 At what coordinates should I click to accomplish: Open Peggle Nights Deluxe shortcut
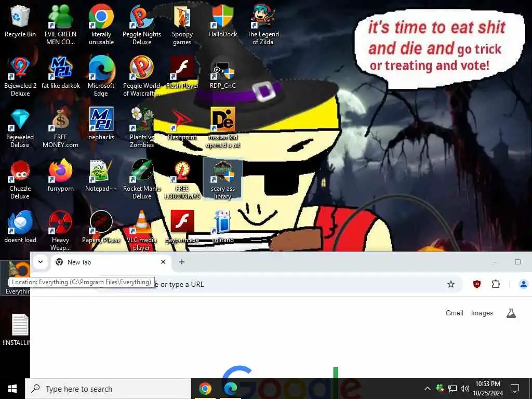click(x=141, y=24)
